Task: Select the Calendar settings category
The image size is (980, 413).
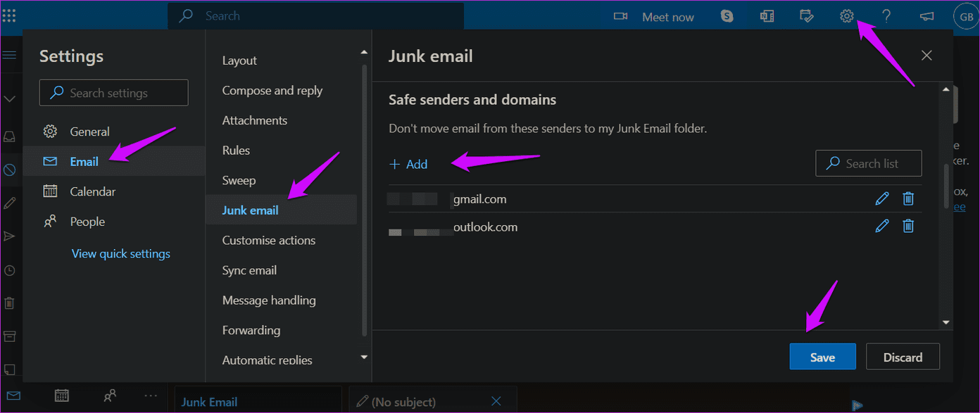Action: click(114, 191)
